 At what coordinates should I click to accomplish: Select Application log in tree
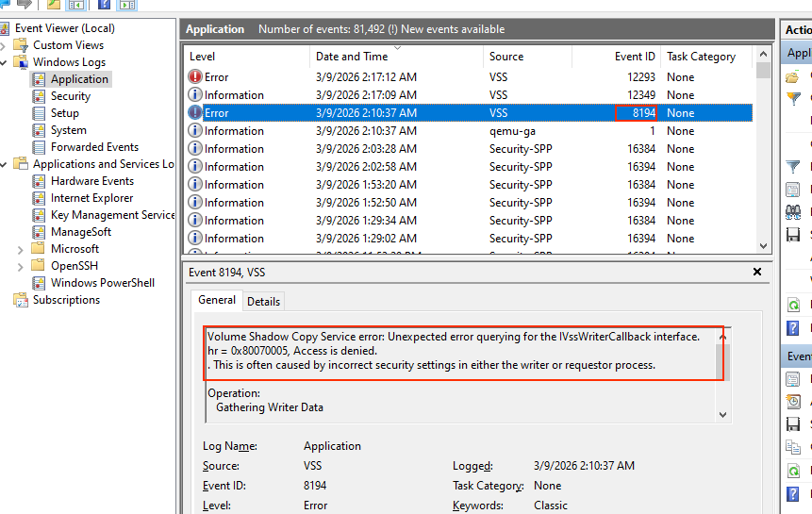79,79
